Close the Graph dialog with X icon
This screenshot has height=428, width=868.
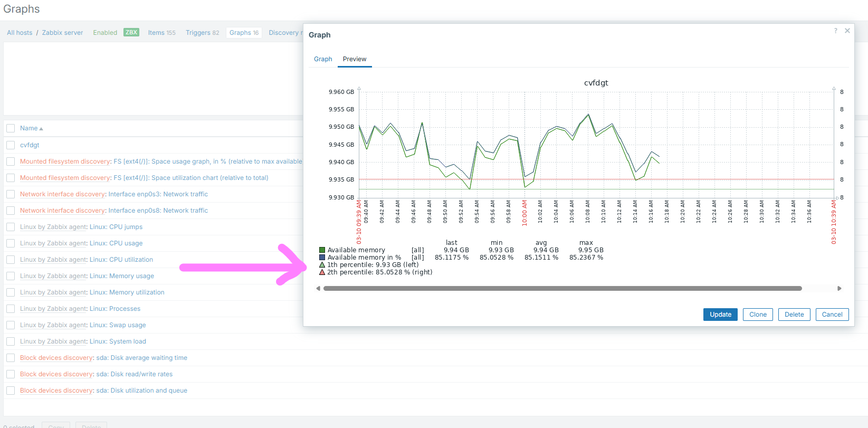click(847, 31)
